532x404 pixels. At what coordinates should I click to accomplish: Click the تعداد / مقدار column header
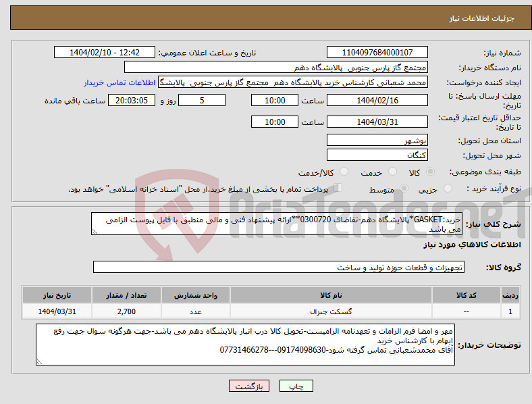click(x=126, y=295)
